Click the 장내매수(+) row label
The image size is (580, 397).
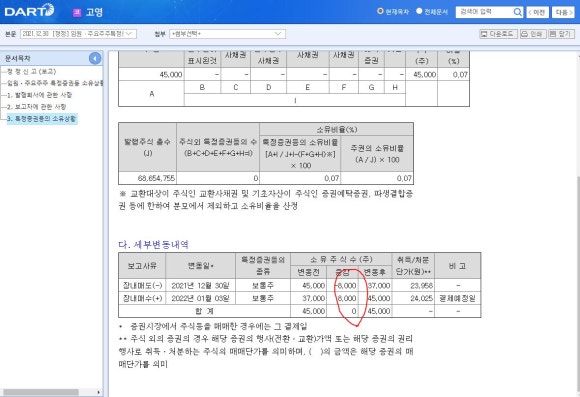coord(142,298)
